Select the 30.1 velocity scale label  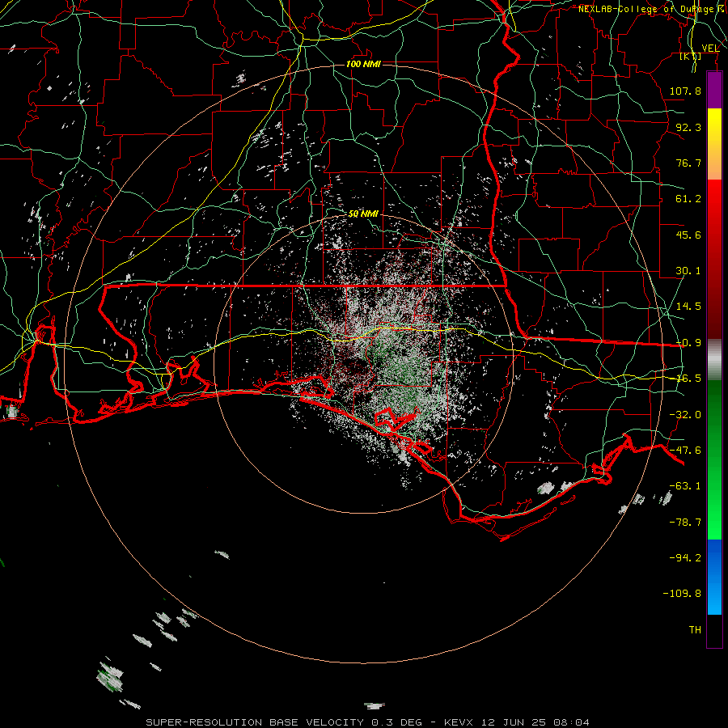point(688,271)
